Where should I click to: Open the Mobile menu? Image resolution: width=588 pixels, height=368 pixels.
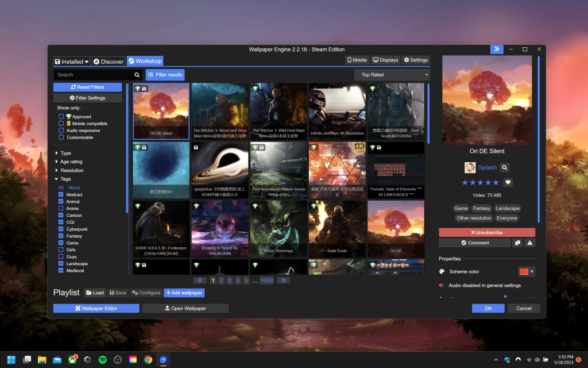(357, 60)
